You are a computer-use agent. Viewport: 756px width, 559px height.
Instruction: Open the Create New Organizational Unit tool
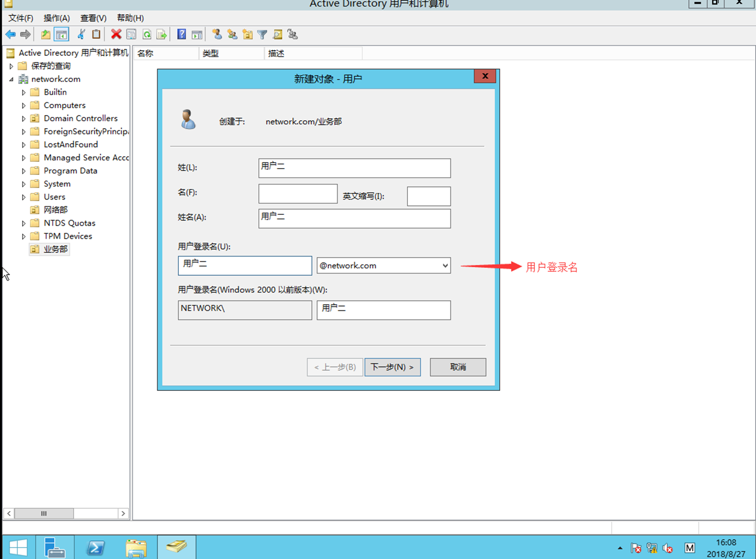click(247, 34)
